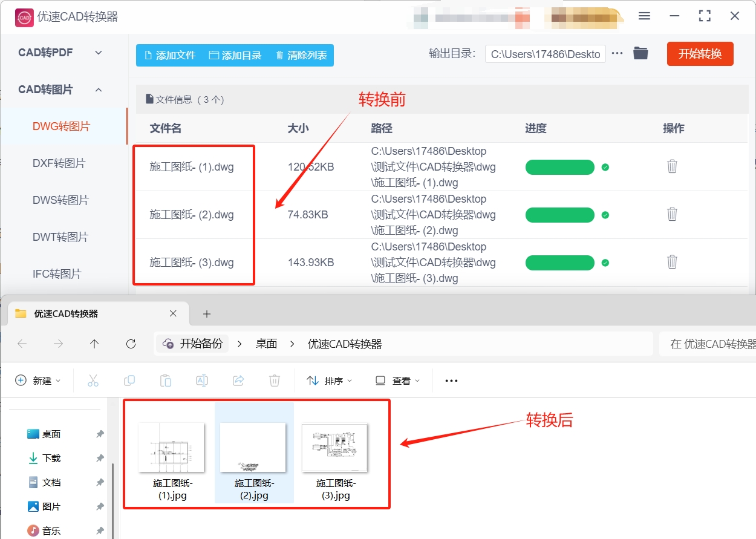Click the Delete trash icon in Explorer toolbar
756x539 pixels.
point(275,381)
